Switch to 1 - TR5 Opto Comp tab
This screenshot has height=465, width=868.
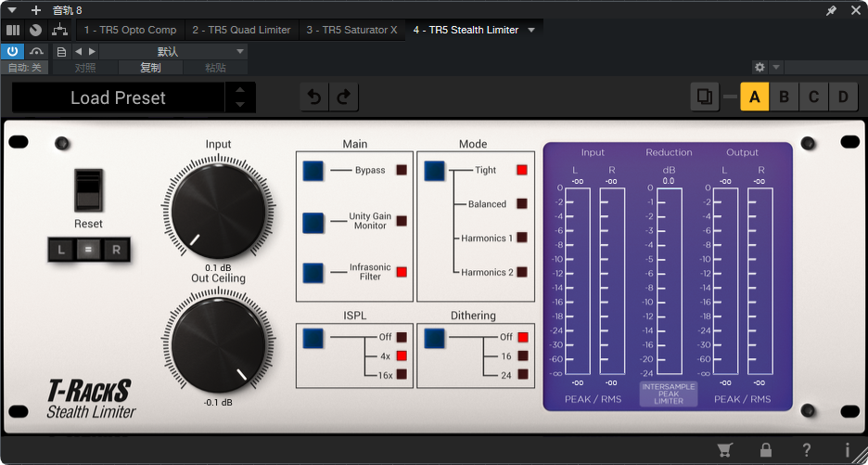point(131,30)
